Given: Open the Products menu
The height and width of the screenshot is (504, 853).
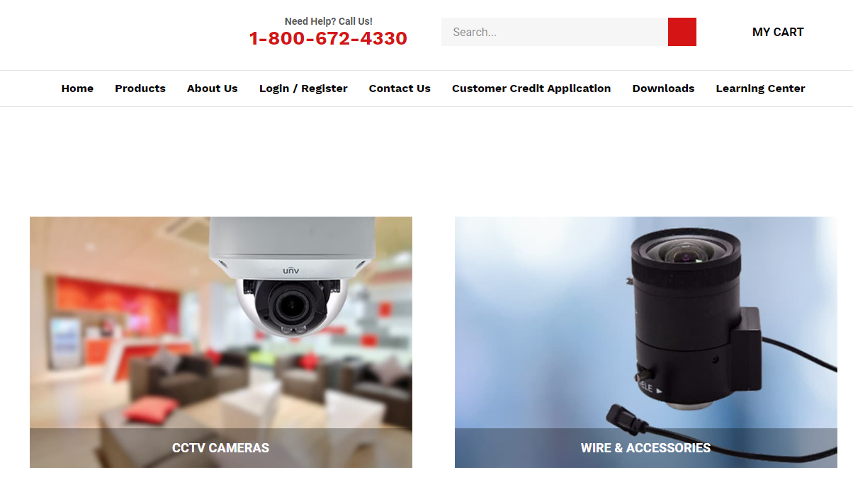Looking at the screenshot, I should point(140,88).
